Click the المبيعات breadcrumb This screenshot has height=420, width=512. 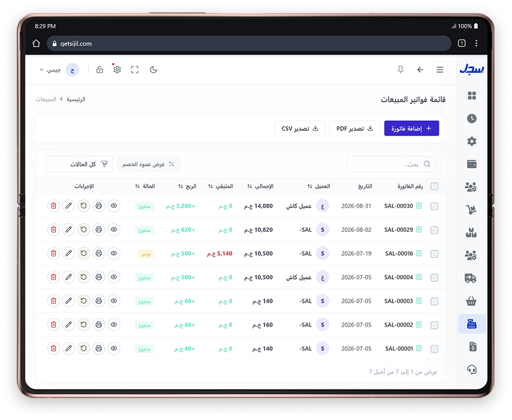(x=45, y=99)
